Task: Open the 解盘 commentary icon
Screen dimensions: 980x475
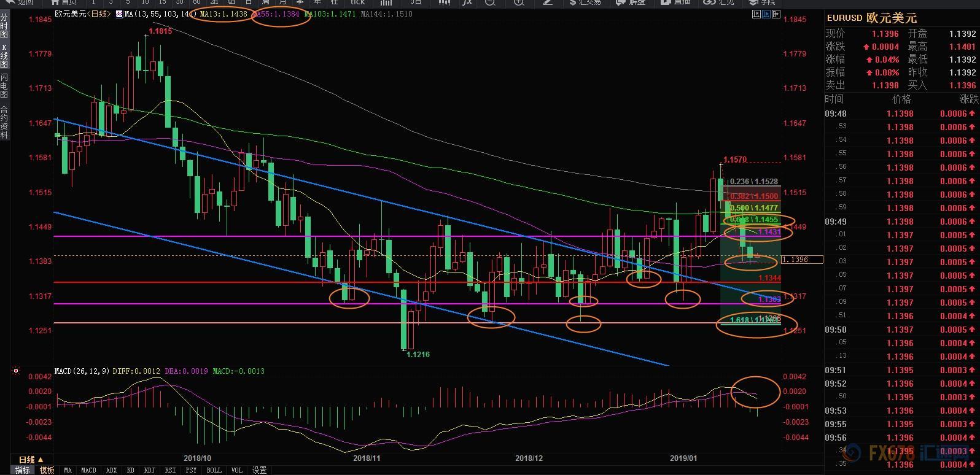Action: [631, 2]
